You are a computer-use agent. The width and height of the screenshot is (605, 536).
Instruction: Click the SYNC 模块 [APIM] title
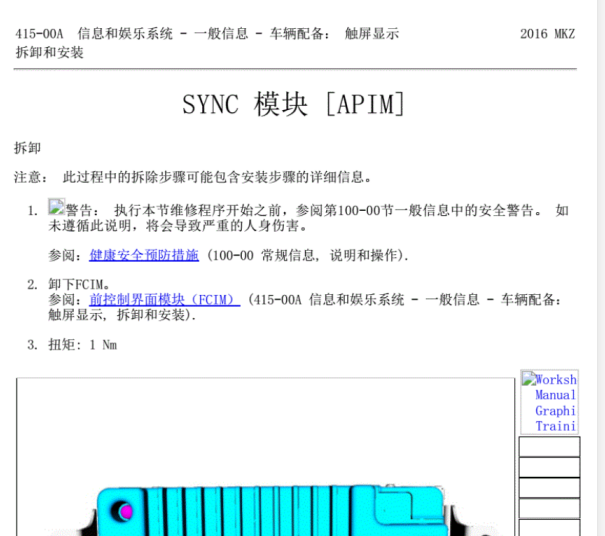(x=293, y=104)
